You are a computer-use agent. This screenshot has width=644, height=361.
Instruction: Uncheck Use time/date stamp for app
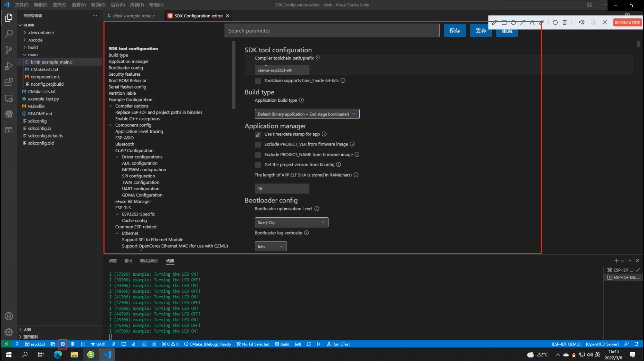click(258, 135)
